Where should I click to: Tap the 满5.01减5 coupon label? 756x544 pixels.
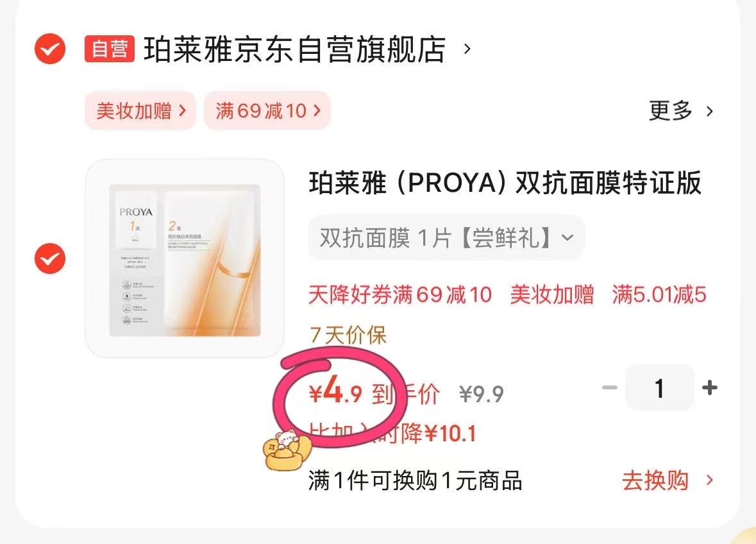(x=659, y=294)
